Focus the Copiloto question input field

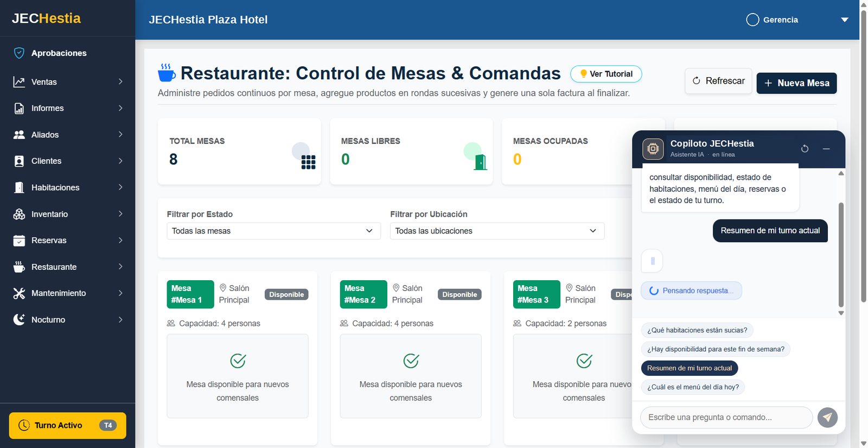click(x=726, y=417)
